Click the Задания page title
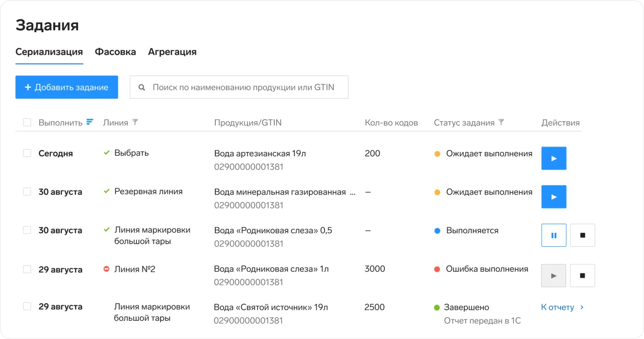Image resolution: width=644 pixels, height=339 pixels. (47, 25)
